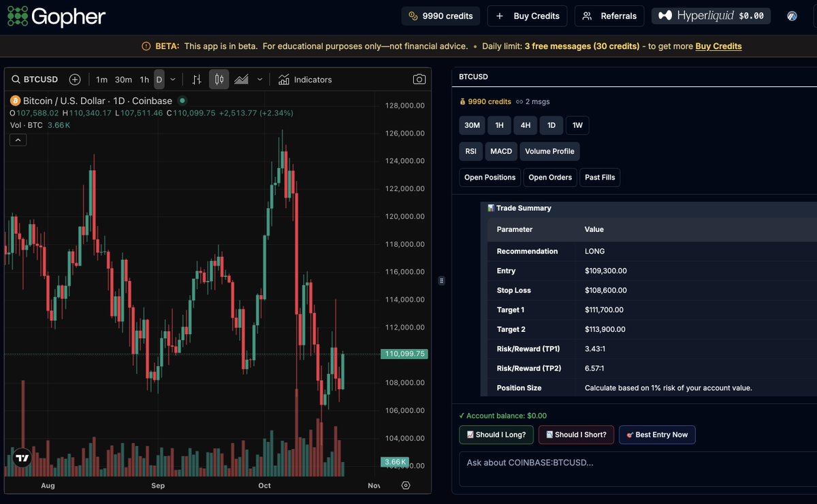817x504 pixels.
Task: Select the 1h chart interval
Action: click(x=144, y=80)
